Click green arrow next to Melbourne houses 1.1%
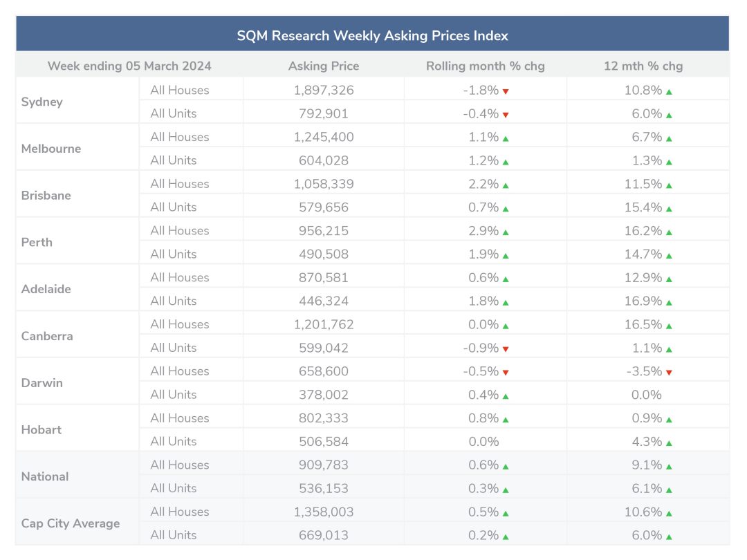 click(x=506, y=138)
